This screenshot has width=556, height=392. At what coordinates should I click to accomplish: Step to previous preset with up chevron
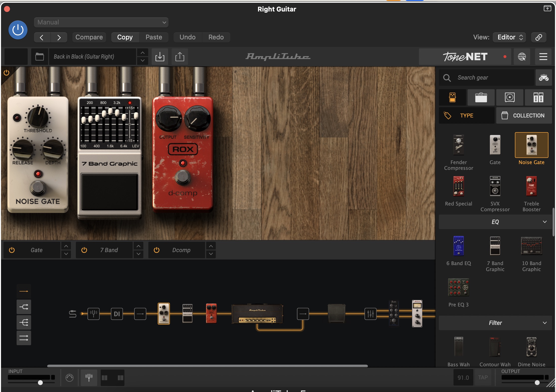pyautogui.click(x=143, y=53)
